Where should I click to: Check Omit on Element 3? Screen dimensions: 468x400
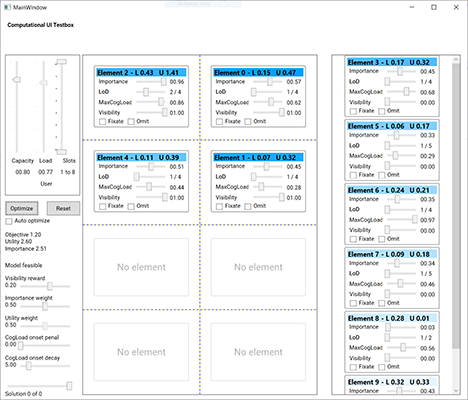(382, 111)
